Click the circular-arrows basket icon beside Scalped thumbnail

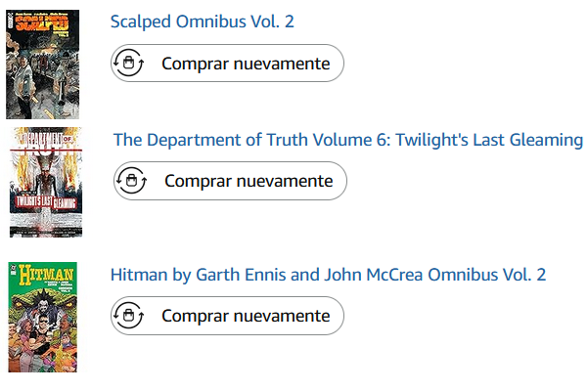tap(128, 65)
